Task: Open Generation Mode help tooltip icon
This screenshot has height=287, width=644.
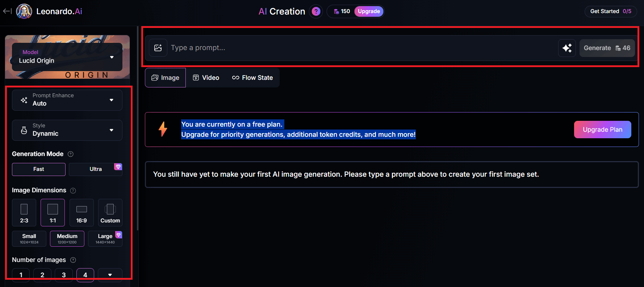Action: coord(71,154)
